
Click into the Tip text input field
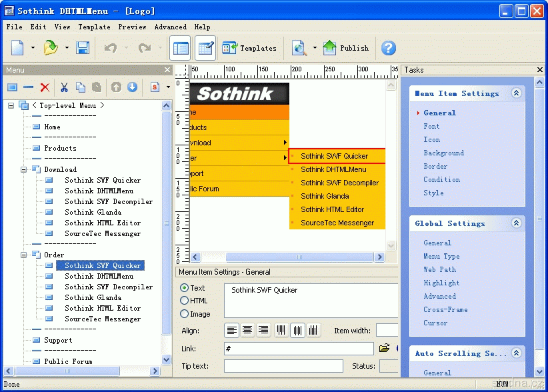tap(283, 366)
